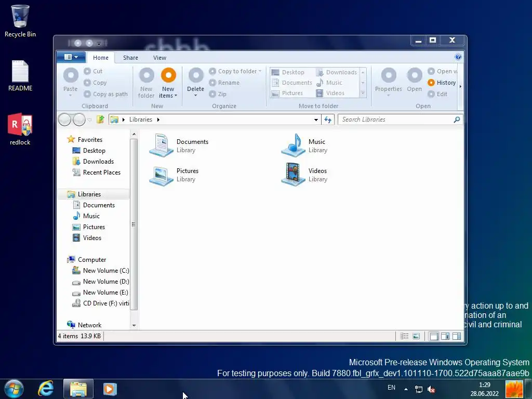The image size is (532, 399).
Task: Select Computer in navigation pane
Action: [87, 260]
